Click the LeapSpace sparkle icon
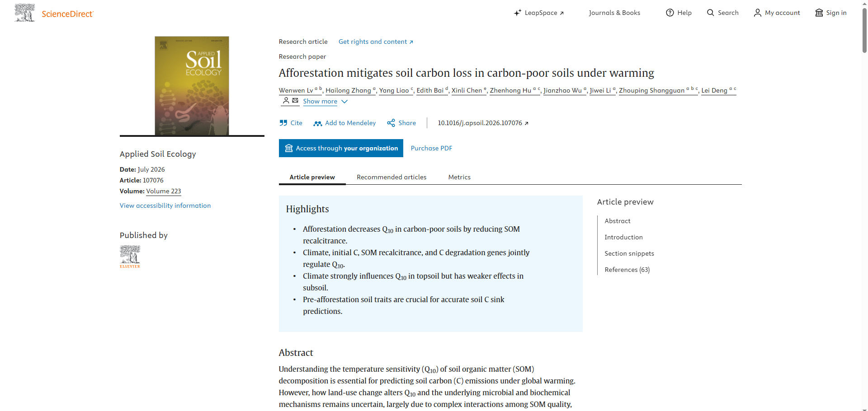The width and height of the screenshot is (868, 411). coord(518,13)
